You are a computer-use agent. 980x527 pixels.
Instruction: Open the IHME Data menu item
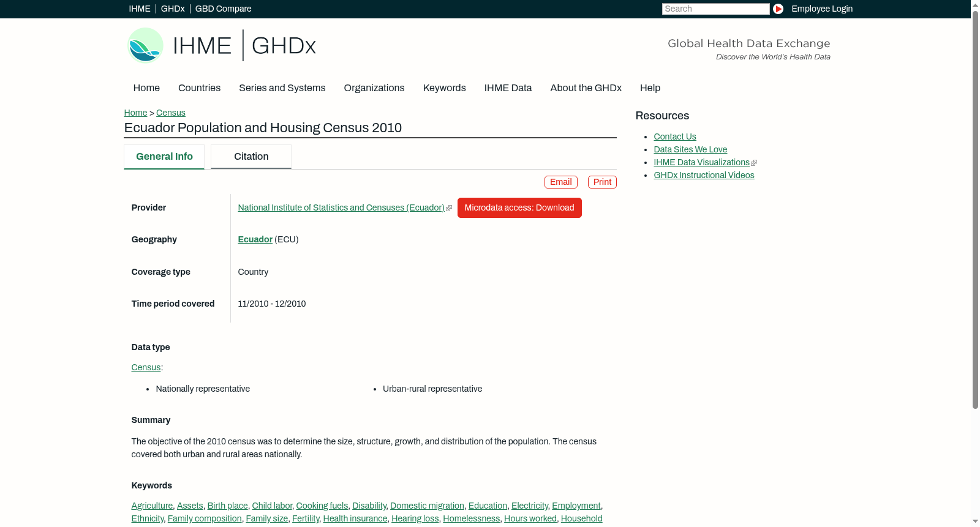[x=508, y=88]
